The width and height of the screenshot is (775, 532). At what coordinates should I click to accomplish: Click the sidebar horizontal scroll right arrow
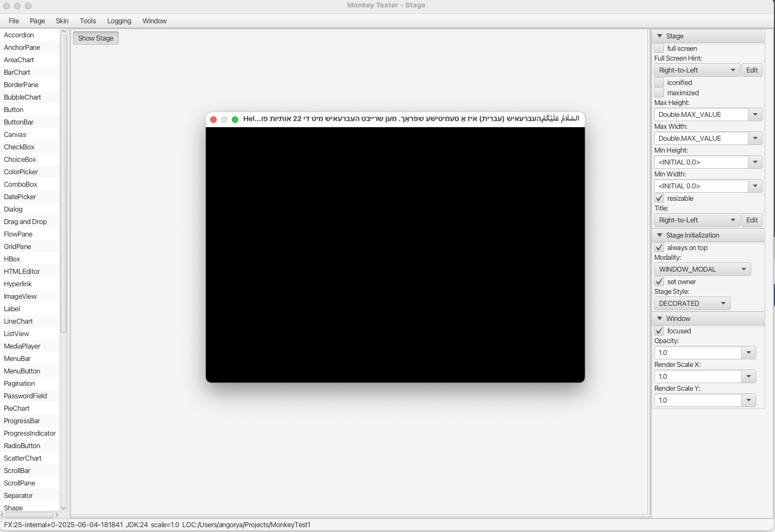(x=57, y=515)
